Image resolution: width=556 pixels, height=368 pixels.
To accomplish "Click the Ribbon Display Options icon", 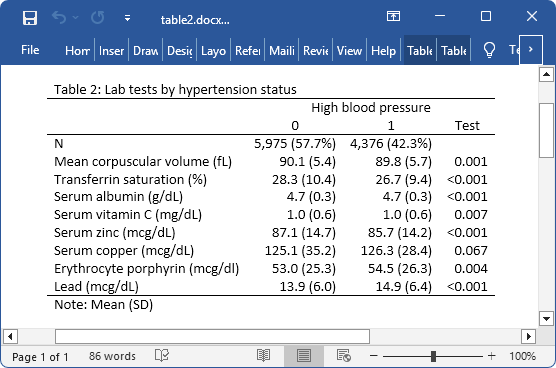I will coord(393,16).
